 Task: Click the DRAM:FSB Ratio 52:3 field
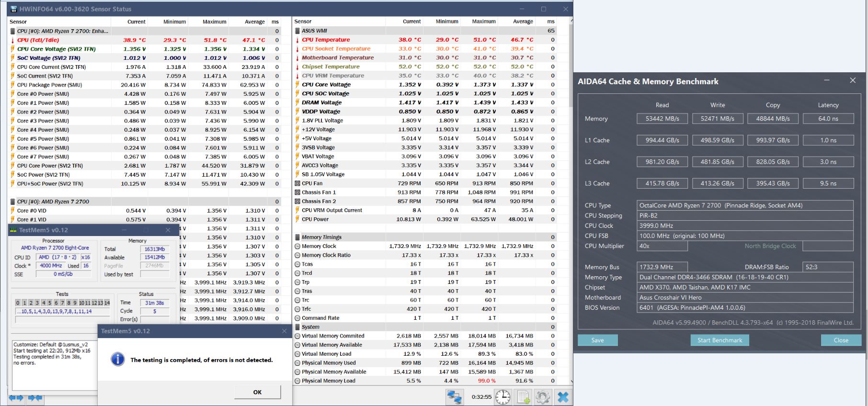828,267
